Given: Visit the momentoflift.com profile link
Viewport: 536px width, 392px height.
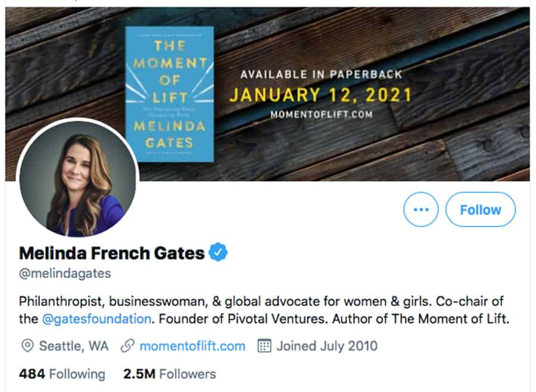Looking at the screenshot, I should point(192,346).
